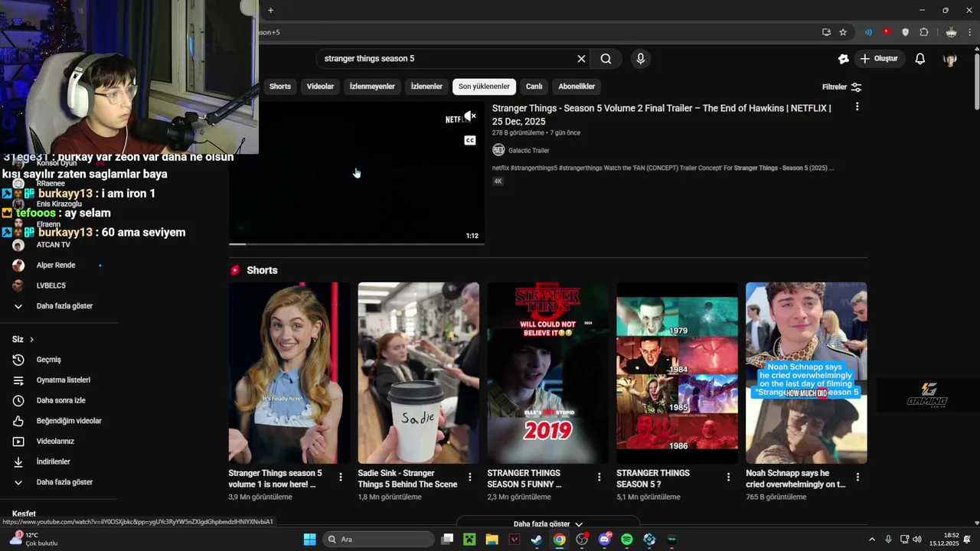Screen dimensions: 980x551
Task: Select the Son yüklenenler filter chip
Action: (484, 86)
